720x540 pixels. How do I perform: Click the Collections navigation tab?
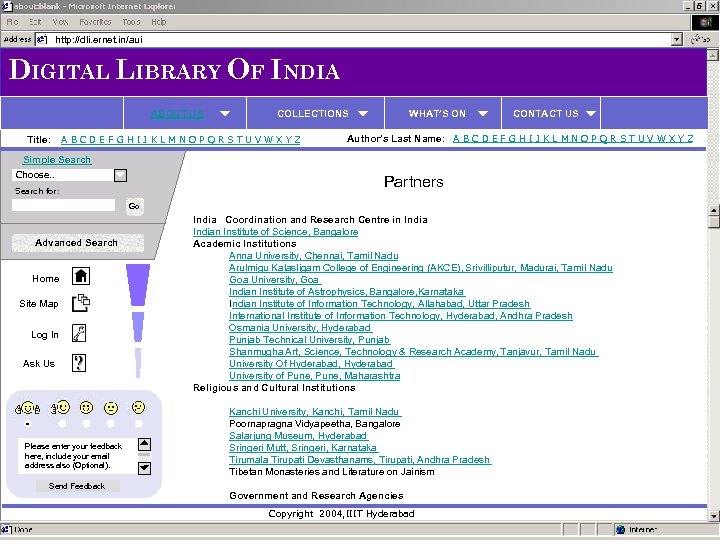pyautogui.click(x=313, y=113)
